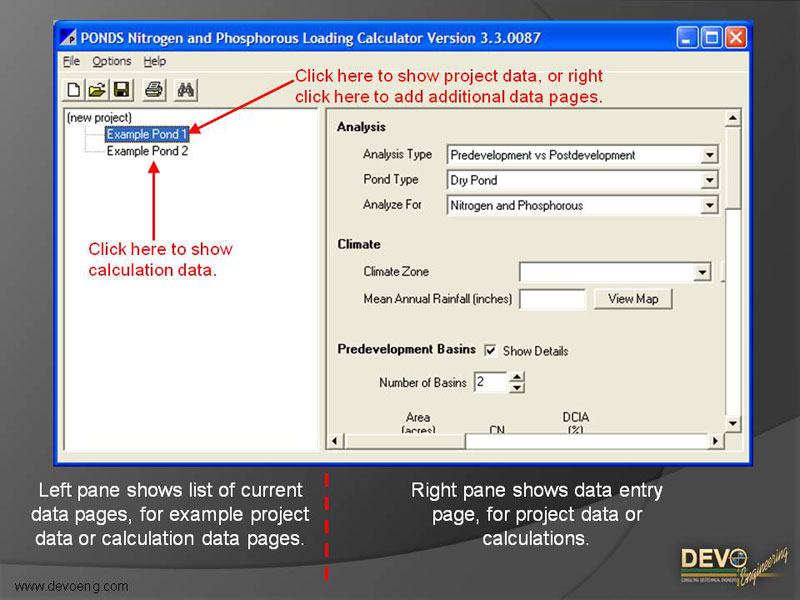Click the application icon in title bar
This screenshot has height=600, width=800.
(68, 38)
